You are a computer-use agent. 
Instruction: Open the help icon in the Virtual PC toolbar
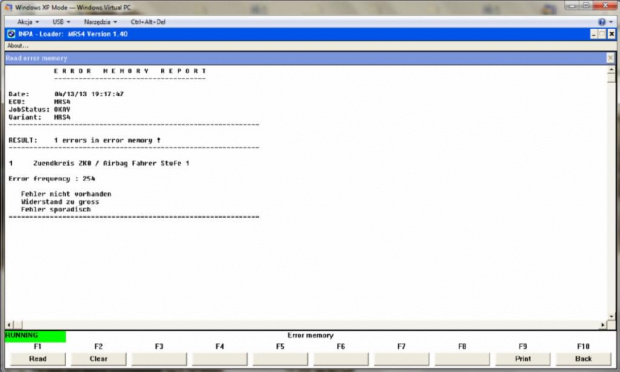coord(601,22)
